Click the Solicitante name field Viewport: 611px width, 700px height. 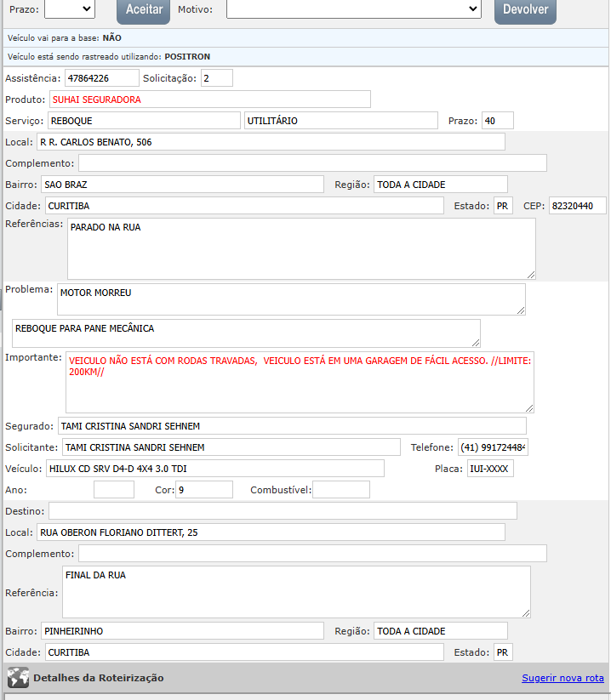point(231,447)
